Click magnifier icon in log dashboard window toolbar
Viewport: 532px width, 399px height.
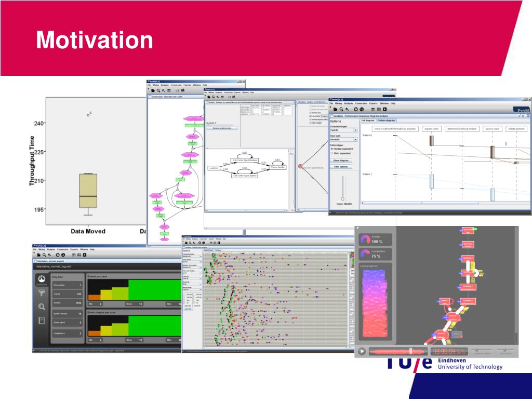(x=44, y=255)
